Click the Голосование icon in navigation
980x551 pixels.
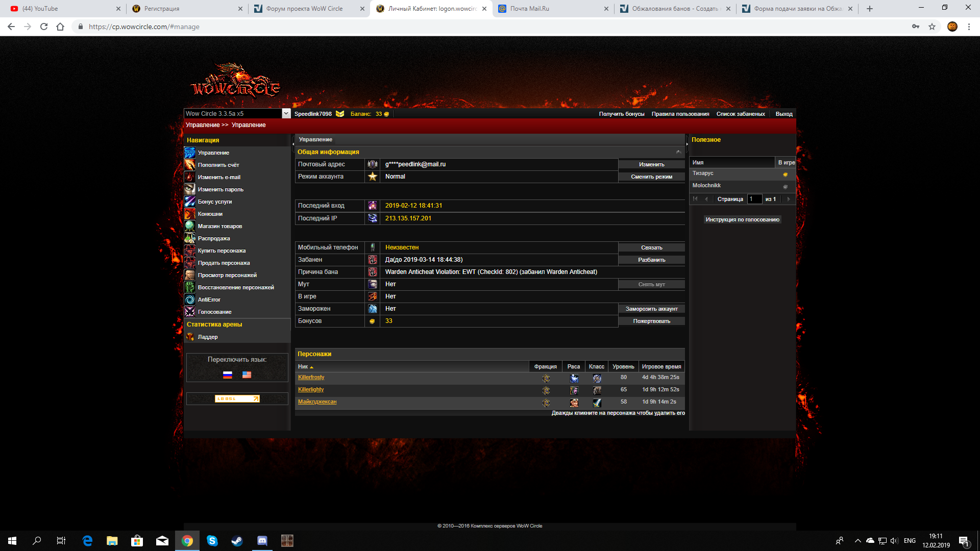click(x=190, y=312)
